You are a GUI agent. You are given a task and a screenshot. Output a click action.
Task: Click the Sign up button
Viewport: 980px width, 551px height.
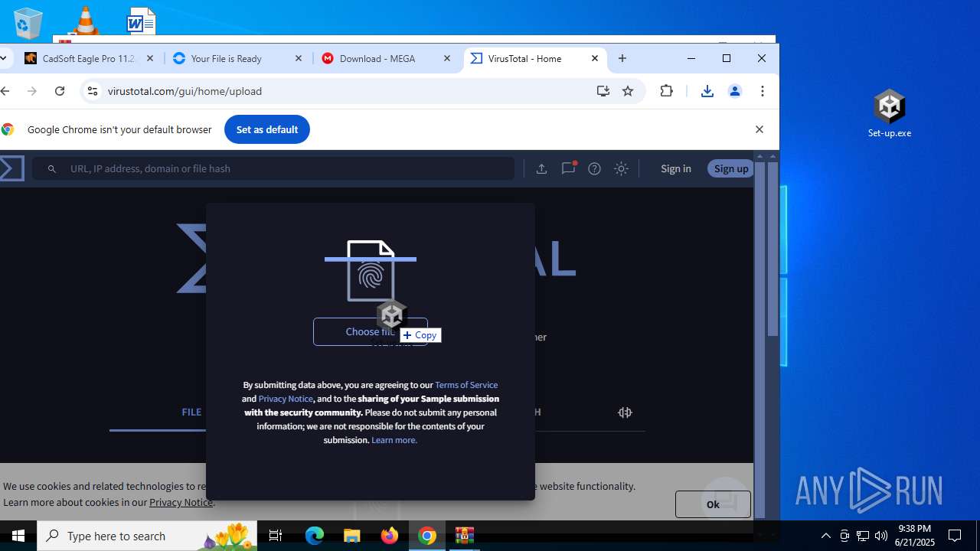pos(730,168)
